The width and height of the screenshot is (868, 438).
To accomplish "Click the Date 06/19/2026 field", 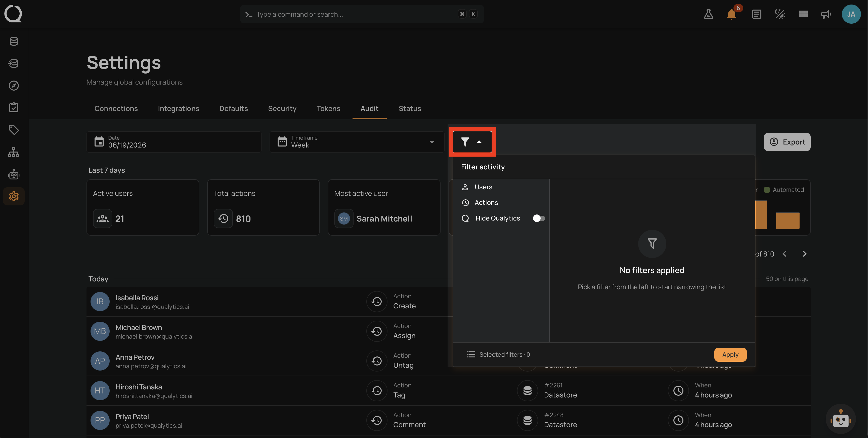I will (174, 142).
